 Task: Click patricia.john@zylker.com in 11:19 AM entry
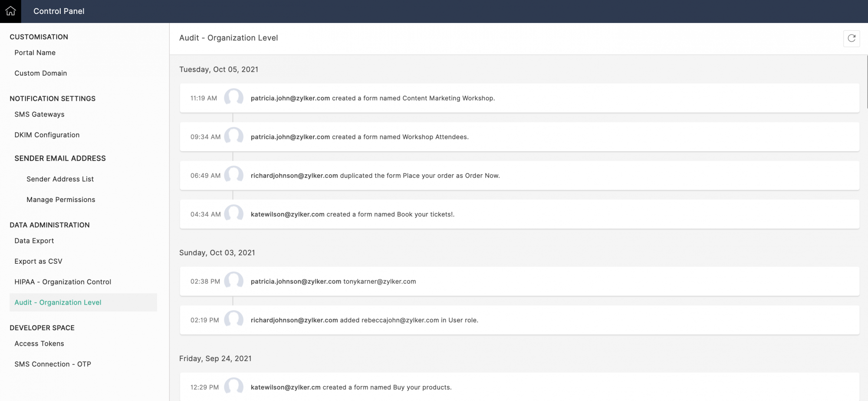(290, 98)
